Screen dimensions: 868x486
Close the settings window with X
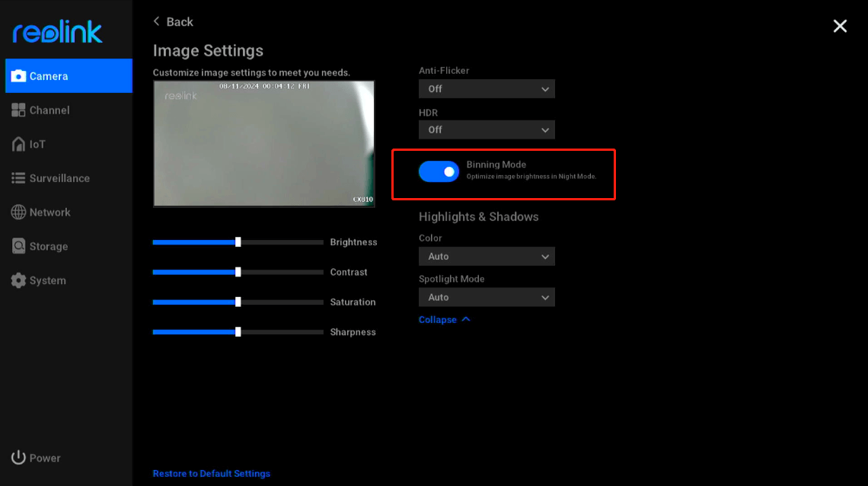(x=840, y=26)
